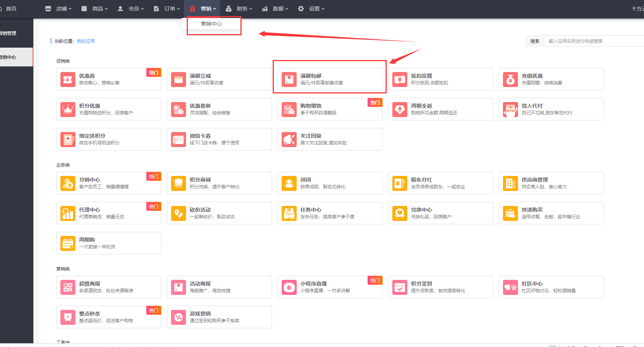Image resolution: width=644 pixels, height=347 pixels.
Task: Open the 供应商管理 building icon
Action: 510,183
